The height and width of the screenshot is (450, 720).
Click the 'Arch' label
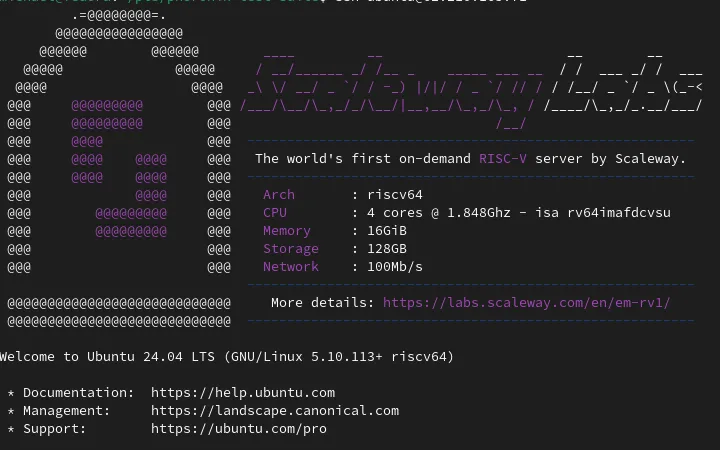point(279,195)
